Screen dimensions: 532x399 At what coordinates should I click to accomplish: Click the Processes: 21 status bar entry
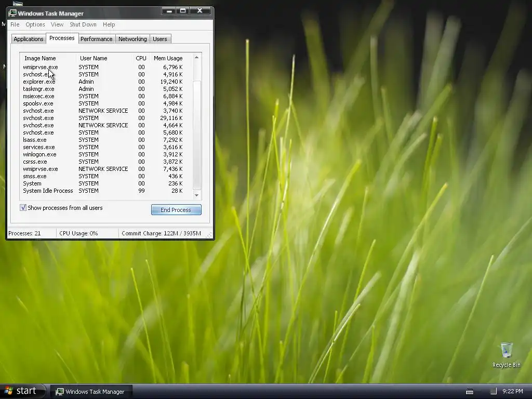(24, 233)
